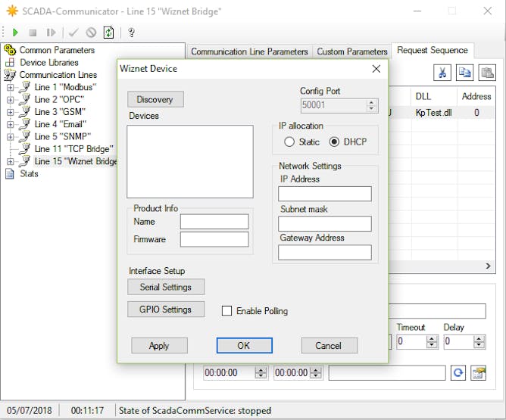The width and height of the screenshot is (506, 420).
Task: Click the ScadaCommService stopped status text
Action: pyautogui.click(x=195, y=411)
